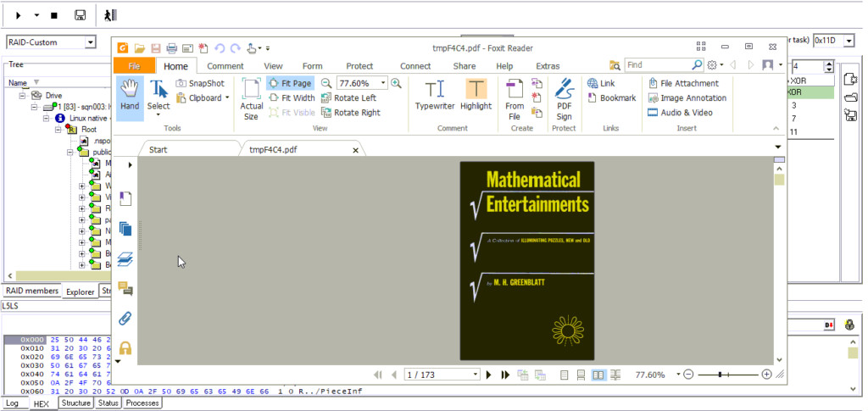Viewport: 868px width, 411px height.
Task: Open PDF Sign tool
Action: point(564,99)
